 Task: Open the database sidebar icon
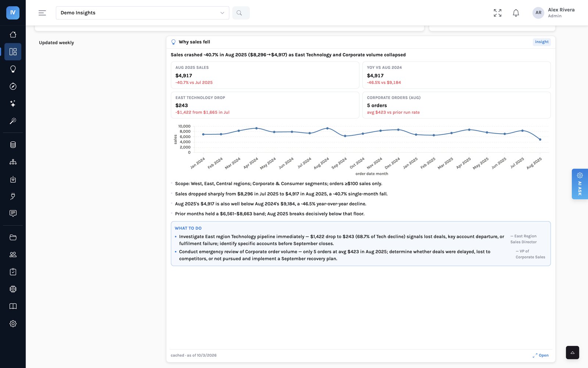pos(13,145)
